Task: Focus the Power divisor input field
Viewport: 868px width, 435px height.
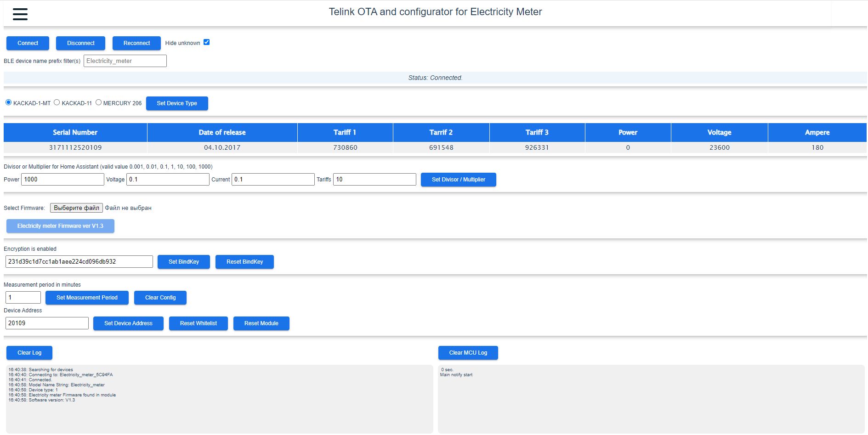Action: pyautogui.click(x=62, y=180)
